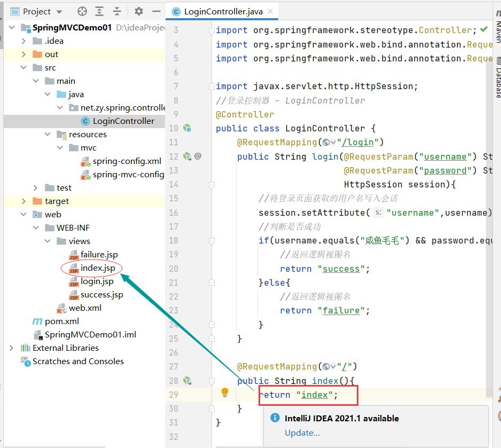Click the @Controller annotation on line 9
Screen dimensions: 501x448
click(x=245, y=115)
